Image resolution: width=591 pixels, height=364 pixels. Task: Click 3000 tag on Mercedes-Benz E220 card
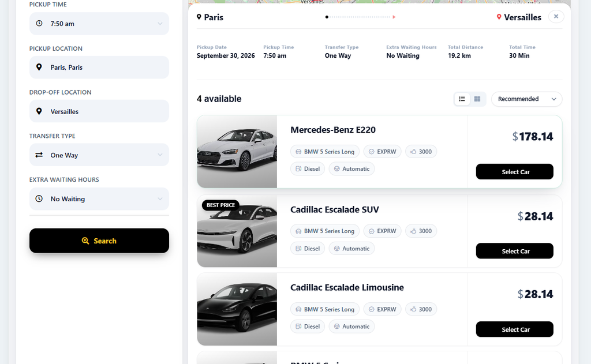pos(421,152)
